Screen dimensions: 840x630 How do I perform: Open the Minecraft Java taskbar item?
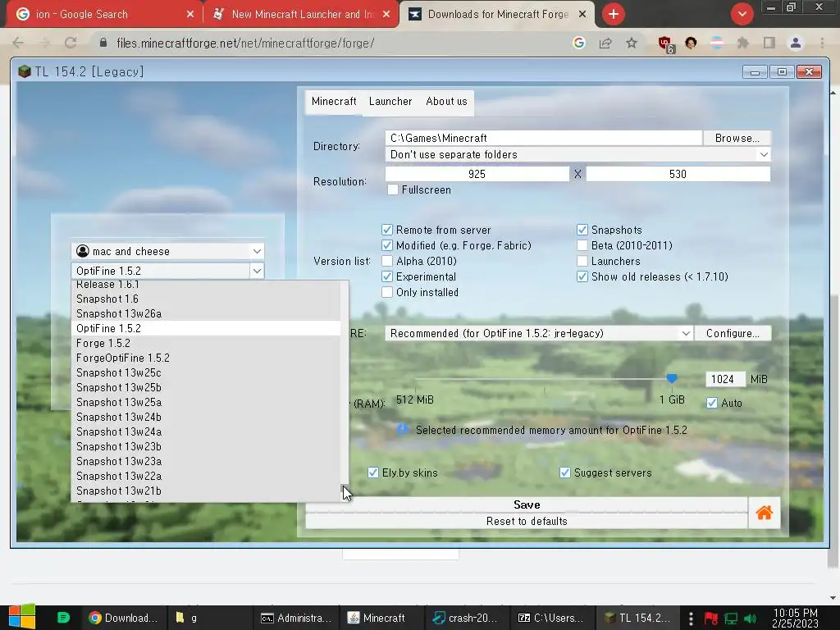[377, 618]
